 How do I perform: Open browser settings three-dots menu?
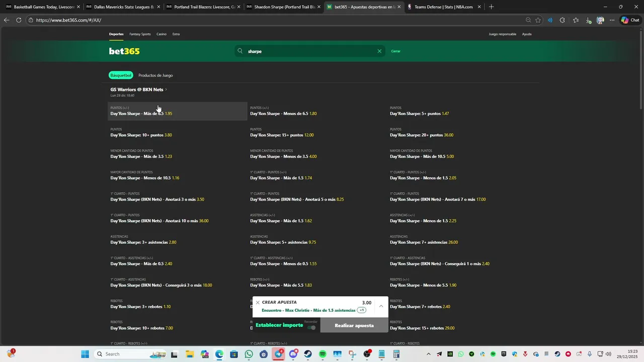point(612,20)
